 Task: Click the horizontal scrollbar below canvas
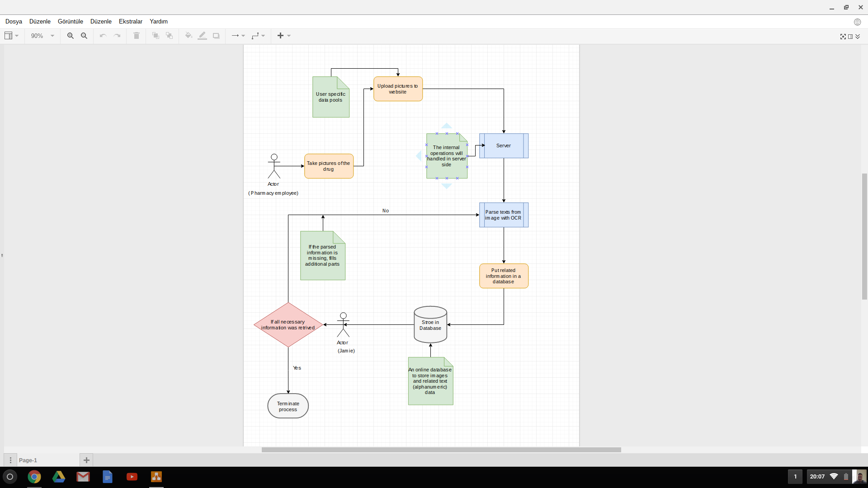point(441,450)
